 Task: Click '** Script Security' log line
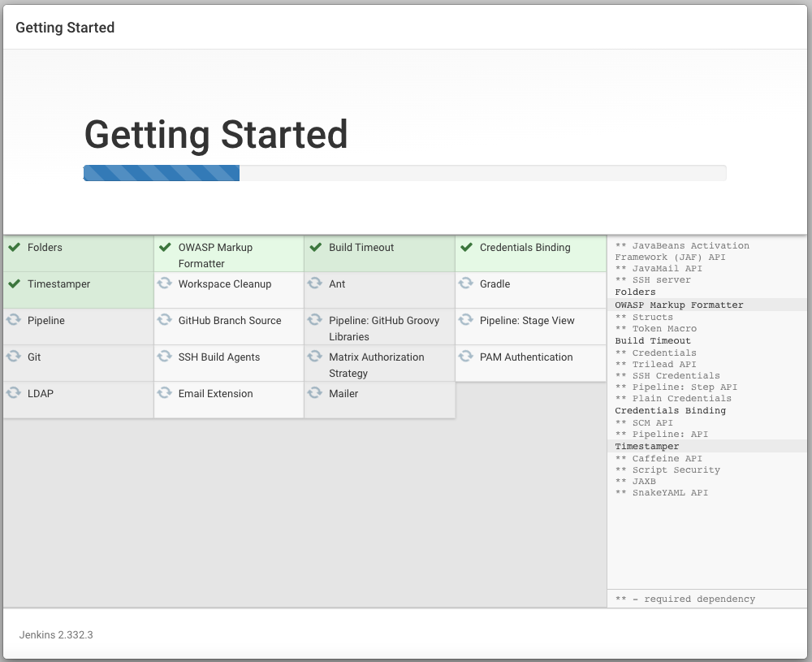coord(667,469)
